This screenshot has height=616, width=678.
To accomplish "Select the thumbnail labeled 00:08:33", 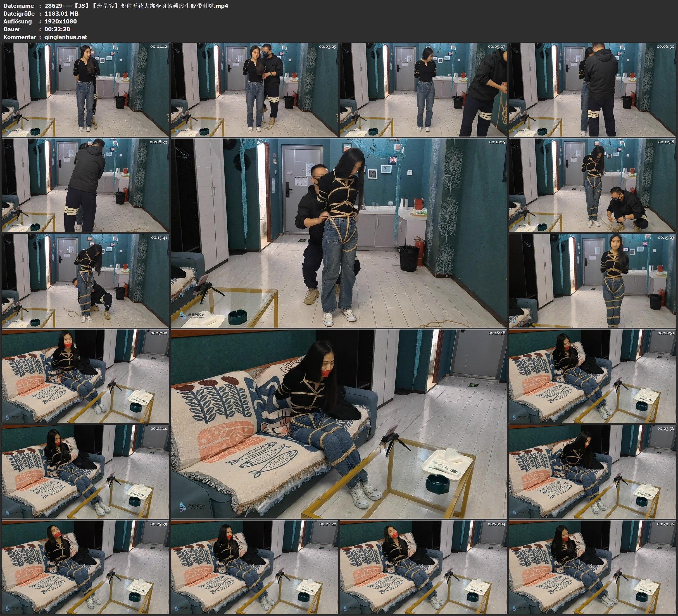I will click(x=85, y=185).
